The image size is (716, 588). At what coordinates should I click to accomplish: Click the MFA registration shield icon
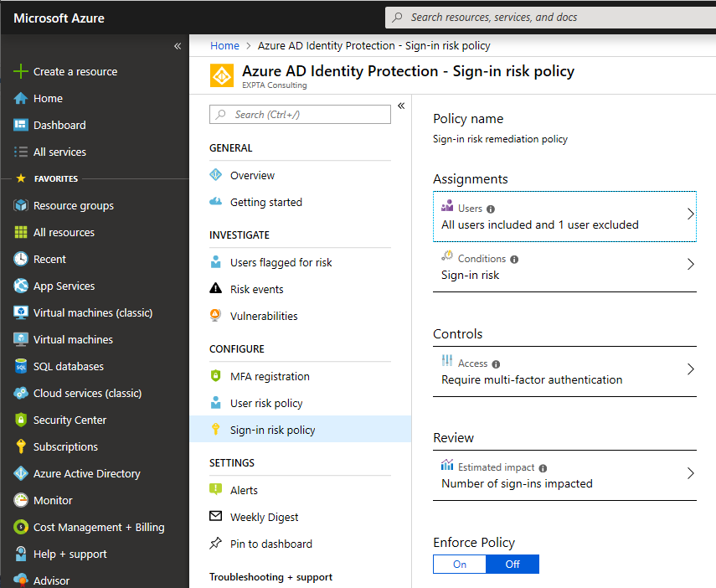pyautogui.click(x=215, y=375)
